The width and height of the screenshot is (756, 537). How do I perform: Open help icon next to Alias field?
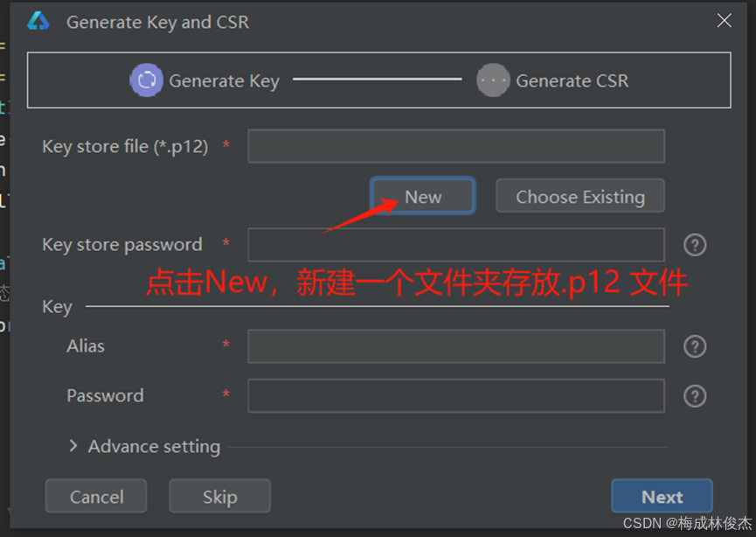[695, 346]
